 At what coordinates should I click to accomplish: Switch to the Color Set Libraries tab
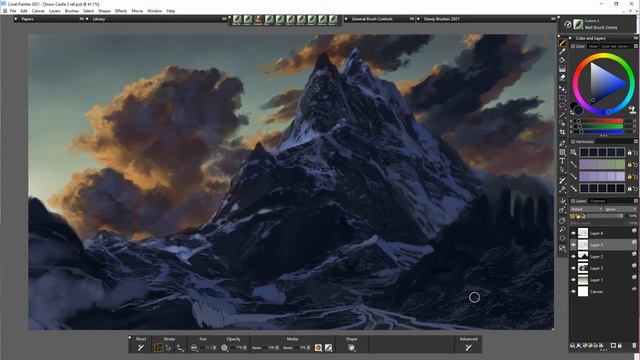click(x=614, y=46)
